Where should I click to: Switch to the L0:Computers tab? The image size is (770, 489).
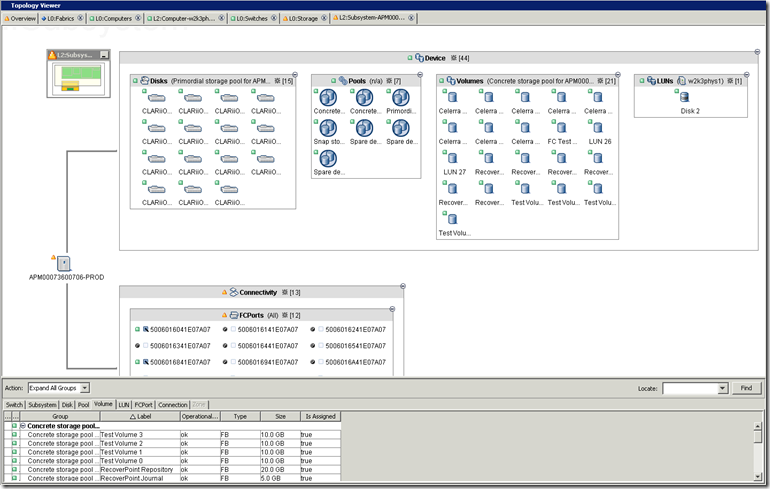[x=111, y=18]
